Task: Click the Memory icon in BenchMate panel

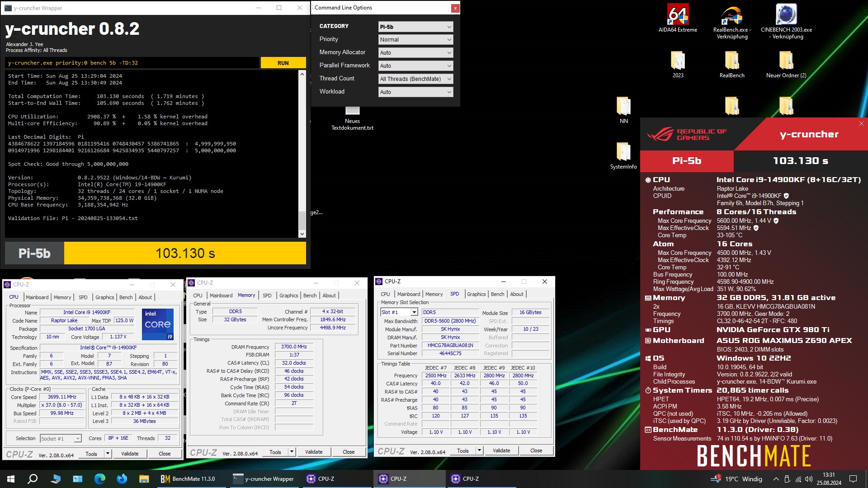Action: 648,298
